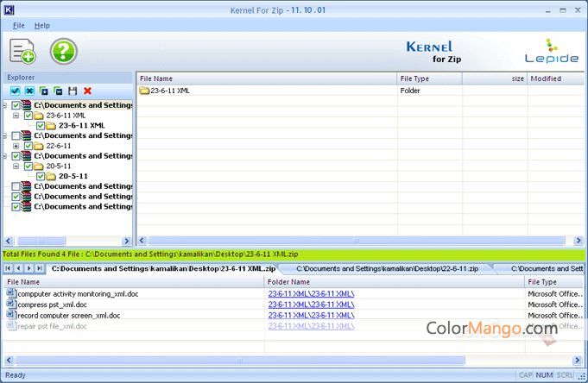This screenshot has height=383, width=588.
Task: Click the Collapse All tree icon
Action: (x=58, y=91)
